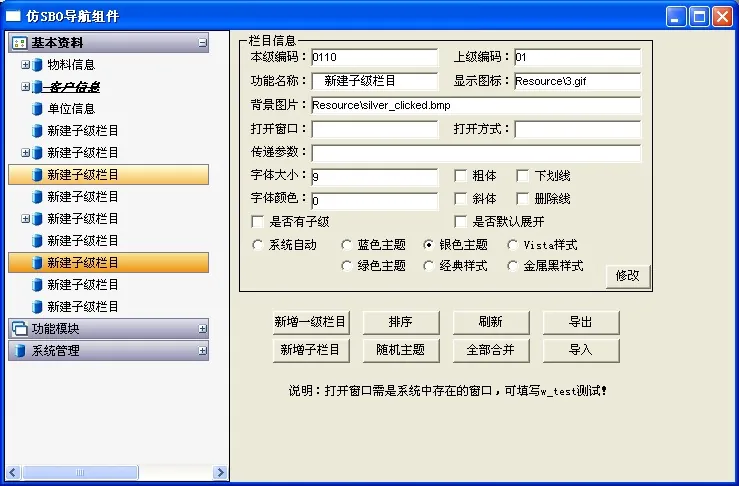Click the 导入 button
Viewport: 739px width, 486px height.
(581, 350)
